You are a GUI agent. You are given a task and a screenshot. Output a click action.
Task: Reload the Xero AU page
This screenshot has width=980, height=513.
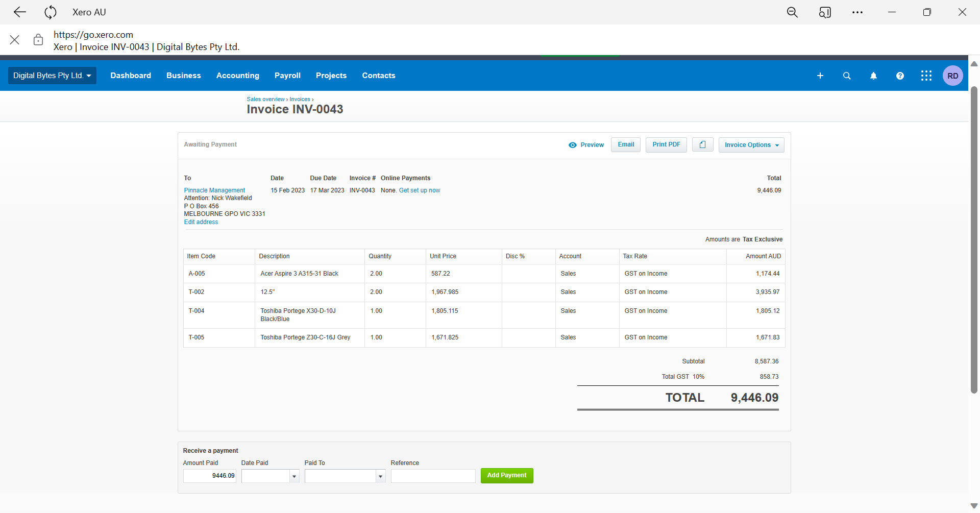pyautogui.click(x=51, y=12)
